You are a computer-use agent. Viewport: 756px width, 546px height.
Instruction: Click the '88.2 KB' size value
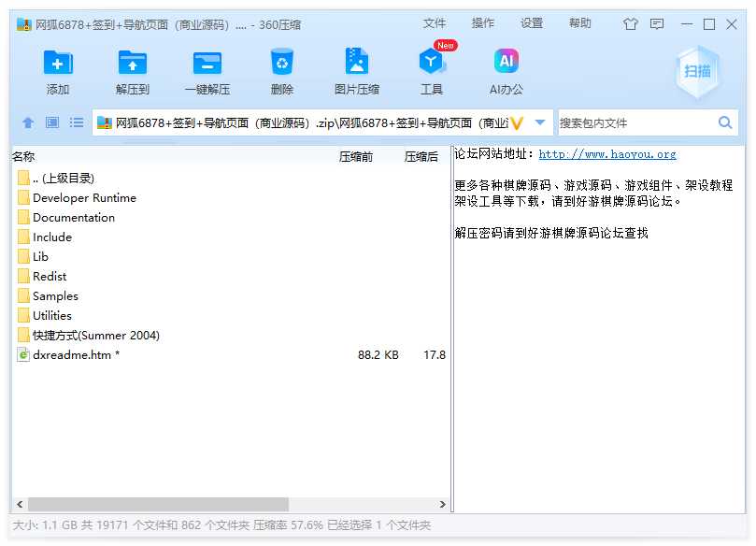(x=378, y=355)
